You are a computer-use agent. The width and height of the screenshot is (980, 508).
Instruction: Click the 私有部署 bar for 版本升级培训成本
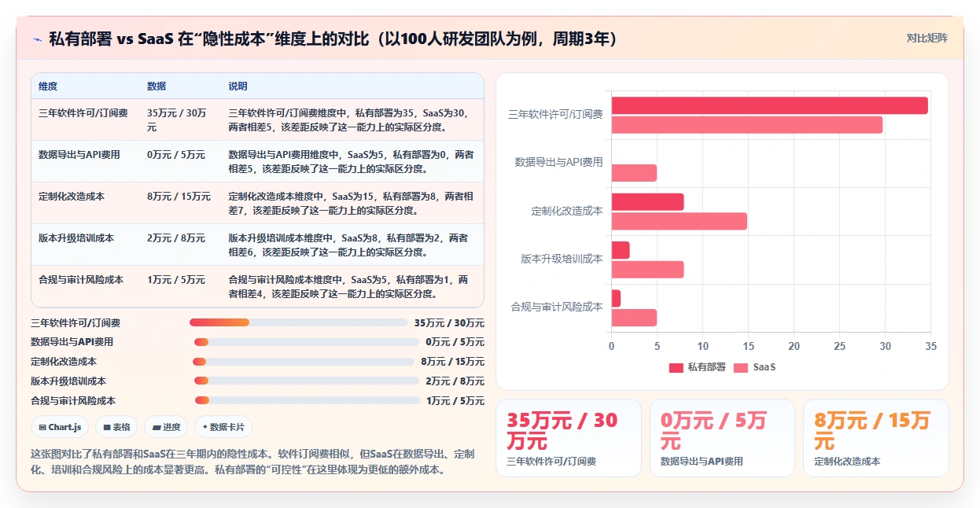click(621, 250)
